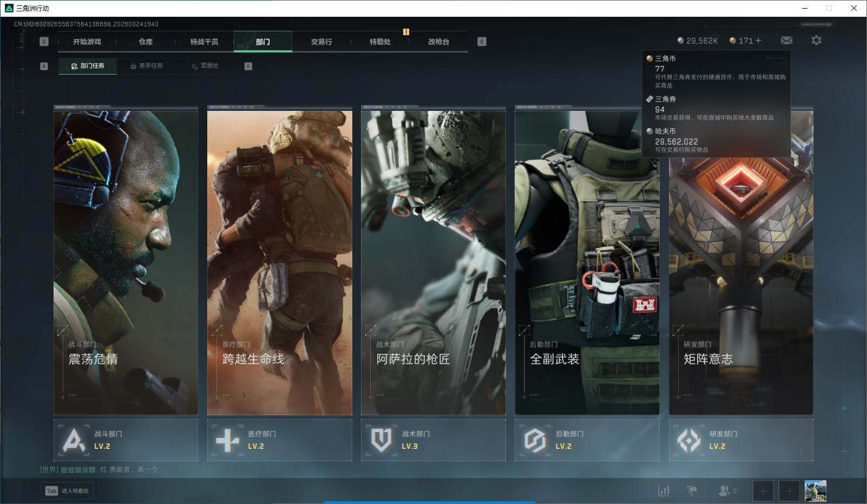The width and height of the screenshot is (867, 504).
Task: Open the 仓库 tab
Action: pos(146,42)
